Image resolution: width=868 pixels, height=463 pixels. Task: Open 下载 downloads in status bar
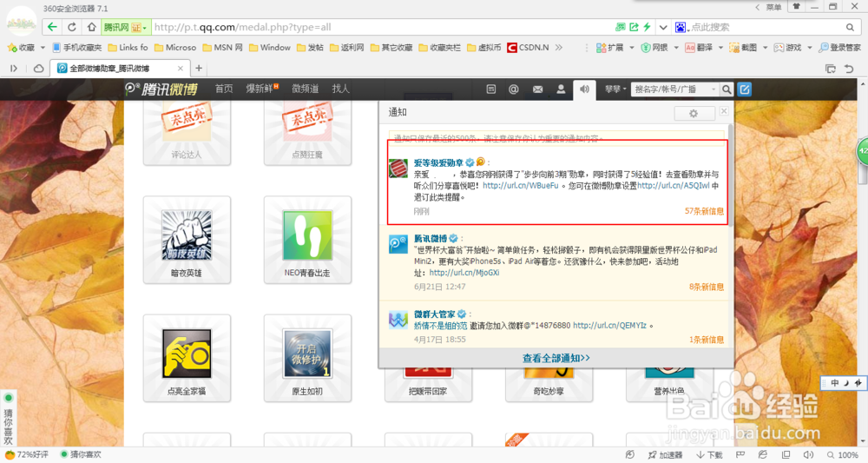pyautogui.click(x=710, y=454)
